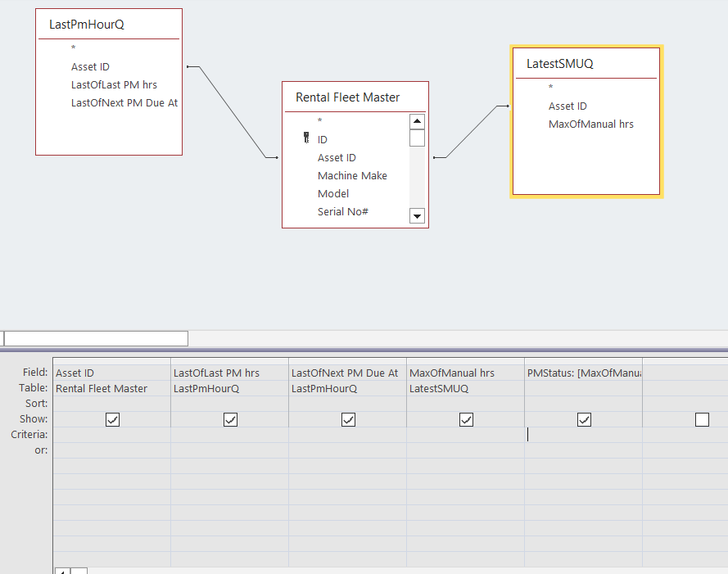This screenshot has width=728, height=574.
Task: Click PMStatus expression field cell
Action: tap(584, 373)
